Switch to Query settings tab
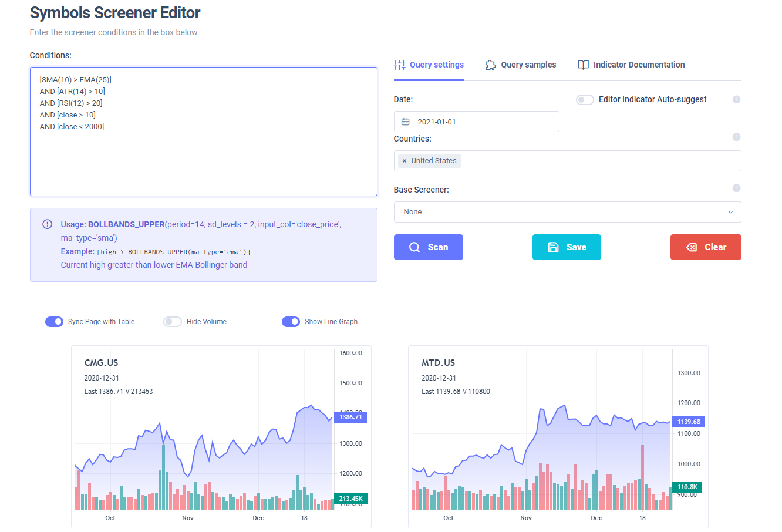The width and height of the screenshot is (782, 532). (429, 65)
